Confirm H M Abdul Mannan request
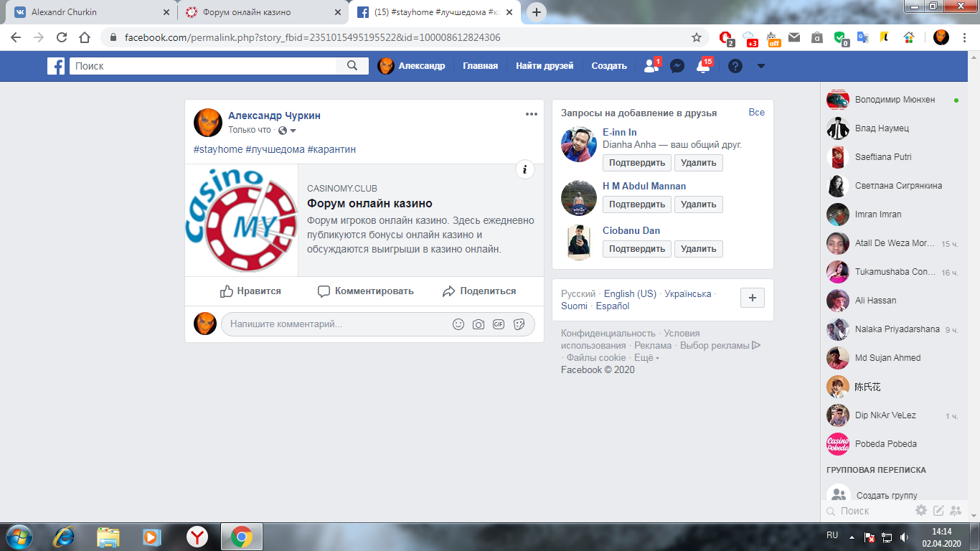This screenshot has height=551, width=980. 637,204
